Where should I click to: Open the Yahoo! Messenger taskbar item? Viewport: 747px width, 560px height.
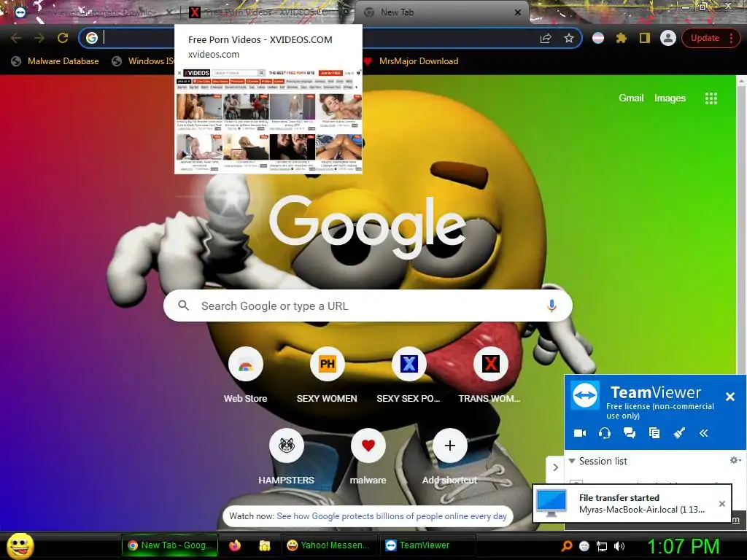[x=329, y=545]
